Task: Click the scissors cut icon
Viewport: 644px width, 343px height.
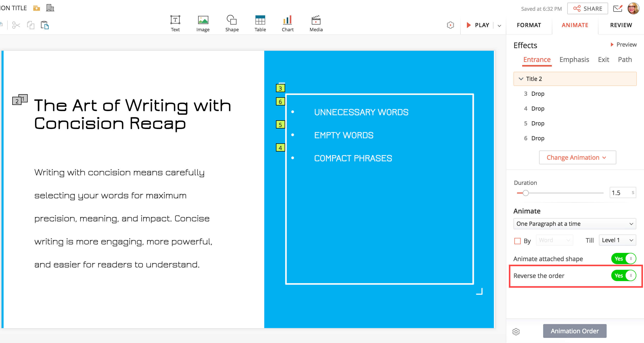Action: pos(16,25)
